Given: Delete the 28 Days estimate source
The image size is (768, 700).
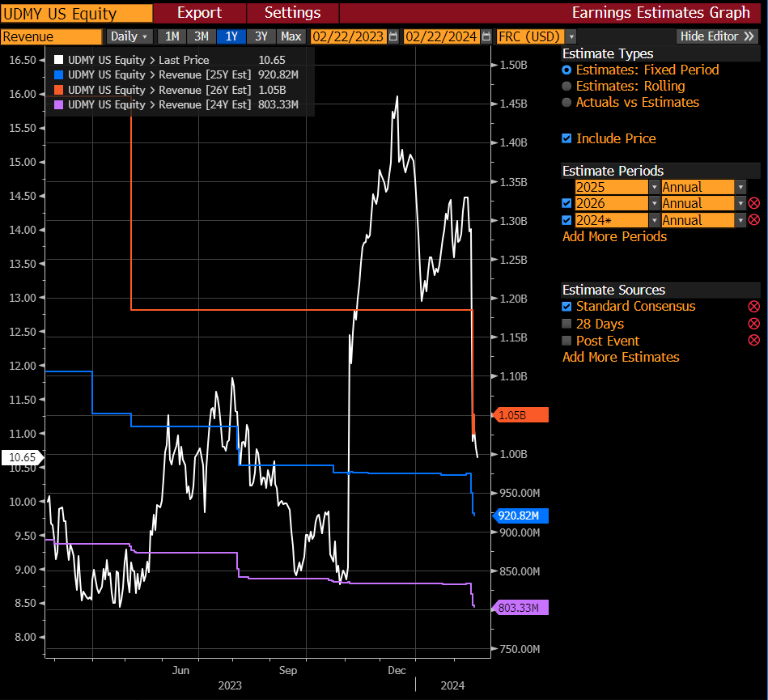Looking at the screenshot, I should pyautogui.click(x=753, y=324).
